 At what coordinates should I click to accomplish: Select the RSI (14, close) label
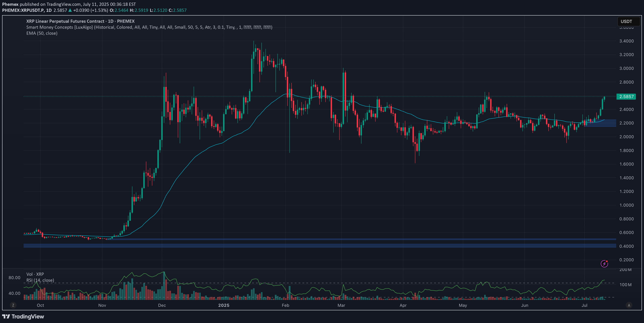(40, 280)
